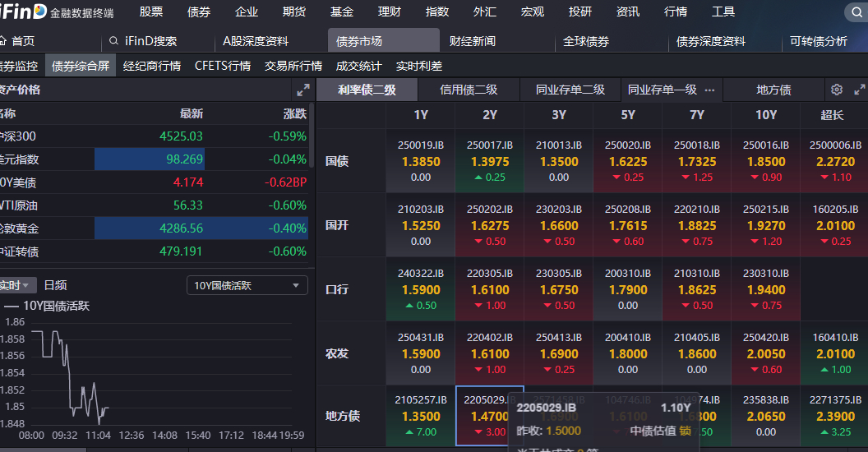Screen dimensions: 868x452
Task: Open the 实时 frequency dropdown
Action: tap(18, 285)
